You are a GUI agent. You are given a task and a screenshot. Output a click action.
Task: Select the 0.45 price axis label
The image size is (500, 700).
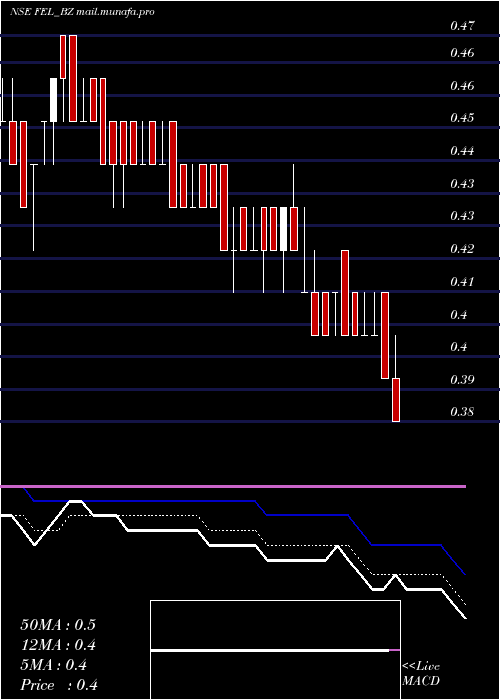point(462,118)
